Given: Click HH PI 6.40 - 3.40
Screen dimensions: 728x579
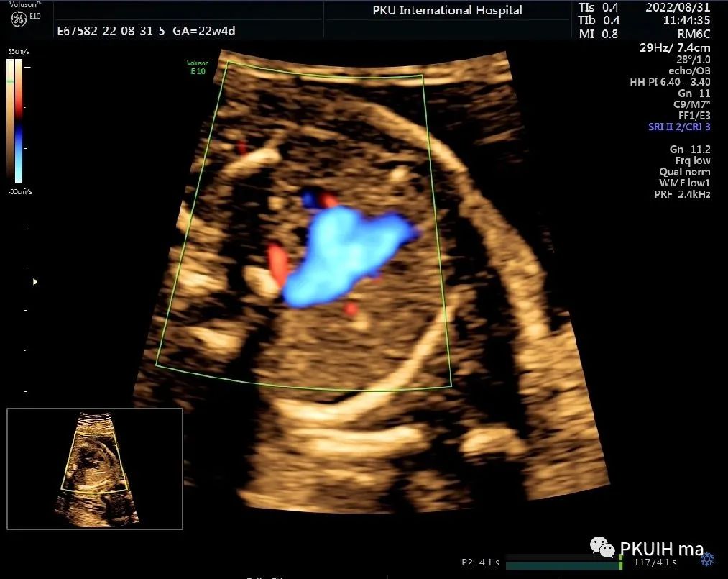Looking at the screenshot, I should [x=670, y=82].
